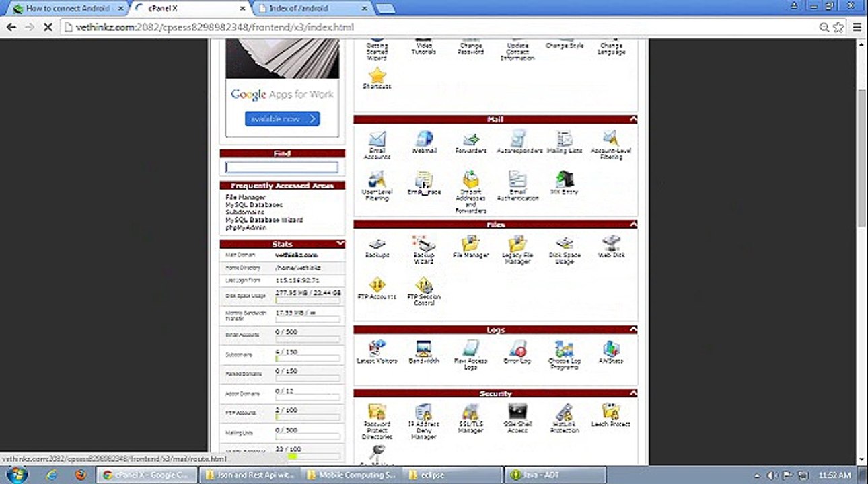This screenshot has width=868, height=484.
Task: Open the SSL/TLS Manager
Action: pos(471,418)
